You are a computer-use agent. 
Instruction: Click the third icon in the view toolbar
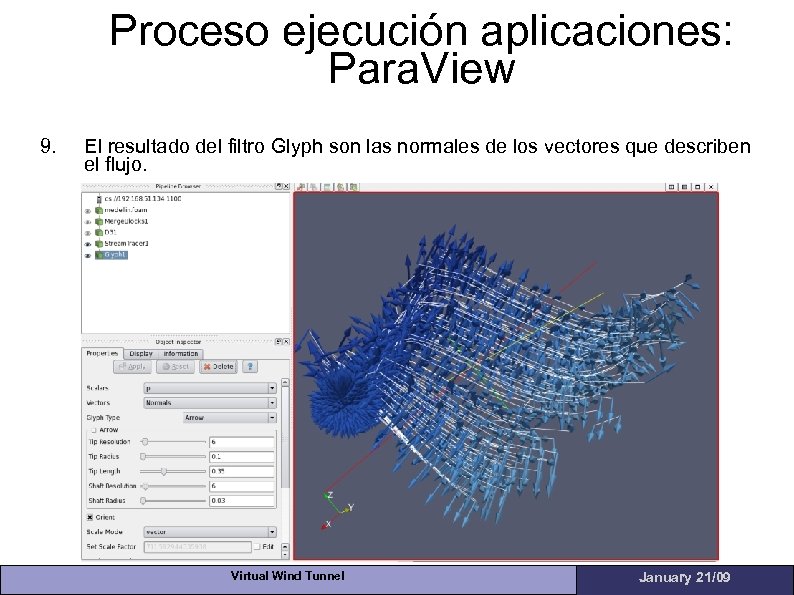coord(327,187)
